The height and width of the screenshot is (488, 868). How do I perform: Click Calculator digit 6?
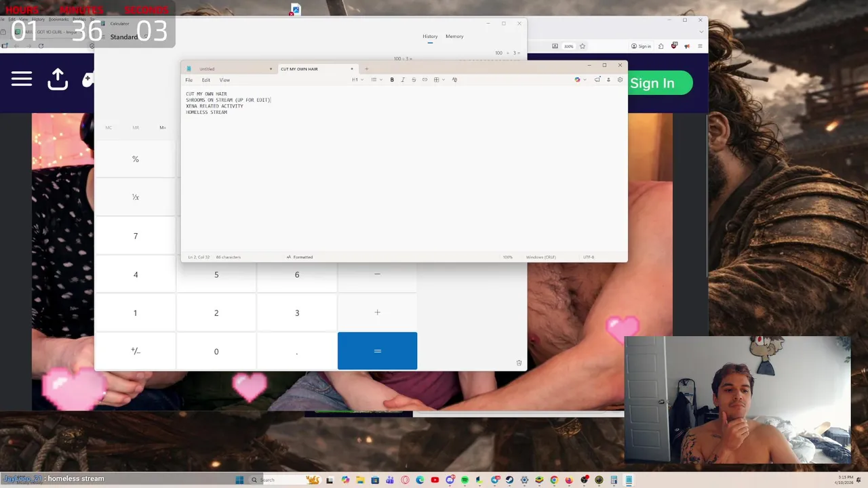coord(297,275)
